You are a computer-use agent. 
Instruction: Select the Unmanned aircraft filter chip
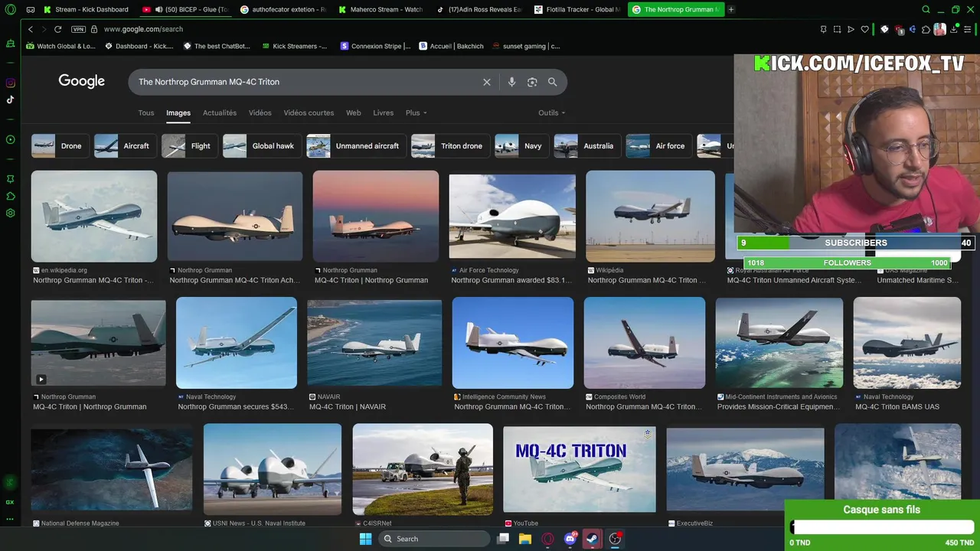point(356,145)
